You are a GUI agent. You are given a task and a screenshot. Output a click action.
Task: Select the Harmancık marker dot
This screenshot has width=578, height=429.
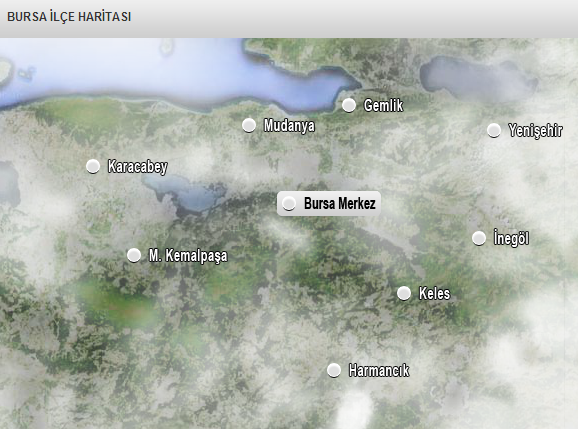point(334,370)
